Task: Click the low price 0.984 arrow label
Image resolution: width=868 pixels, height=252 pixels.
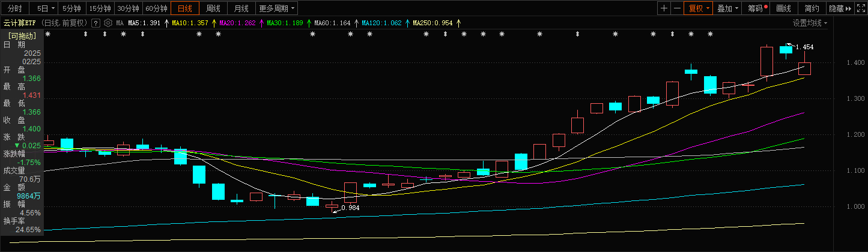Action: 350,208
